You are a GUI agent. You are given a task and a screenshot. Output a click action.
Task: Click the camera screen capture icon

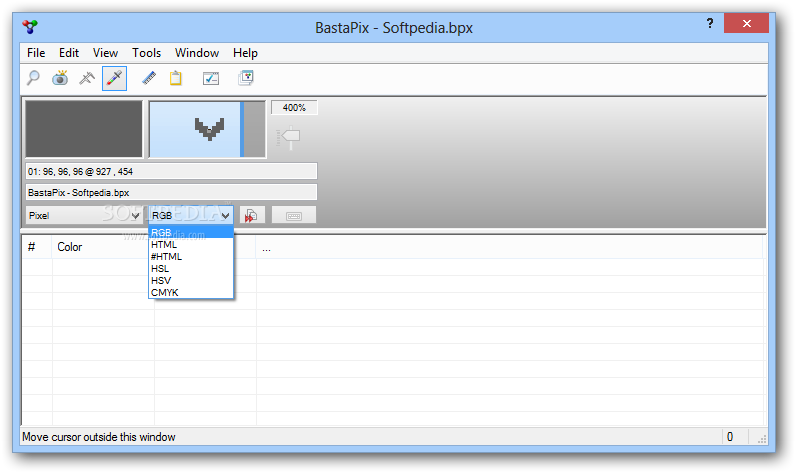point(60,78)
